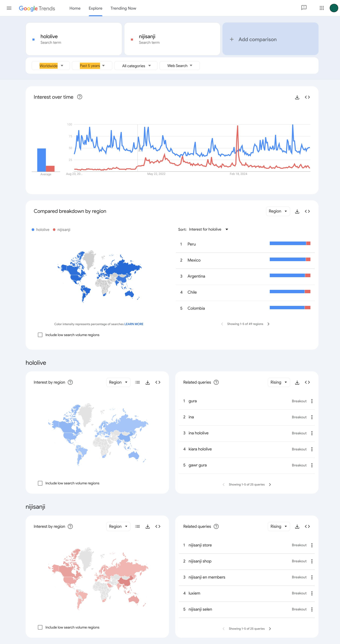Screen dimensions: 340x644
Task: Open help for Interest over time
Action: coord(80,97)
